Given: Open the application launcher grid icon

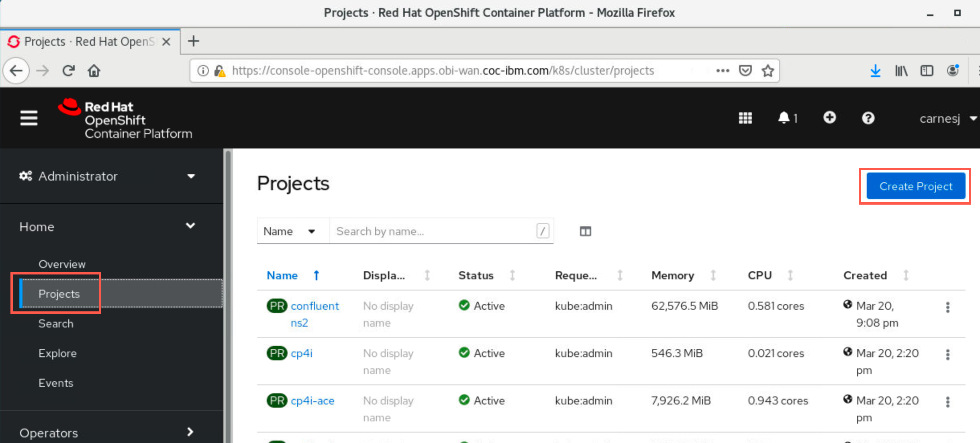Looking at the screenshot, I should 745,118.
